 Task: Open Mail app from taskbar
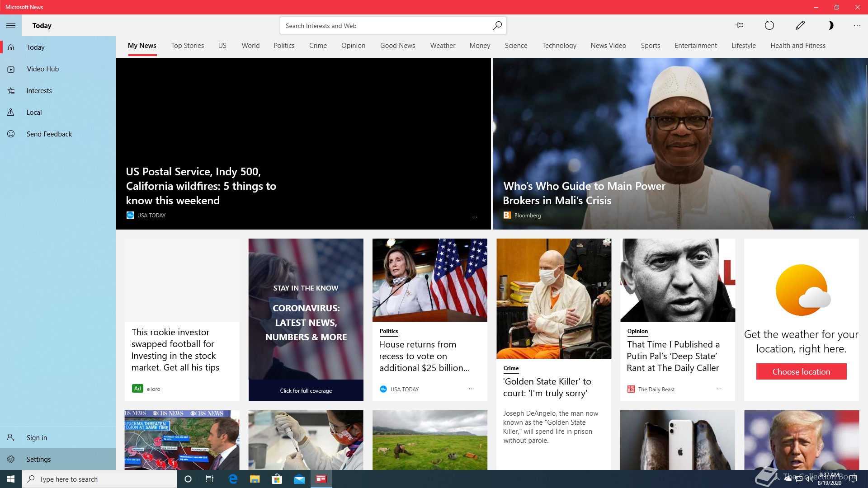click(299, 479)
